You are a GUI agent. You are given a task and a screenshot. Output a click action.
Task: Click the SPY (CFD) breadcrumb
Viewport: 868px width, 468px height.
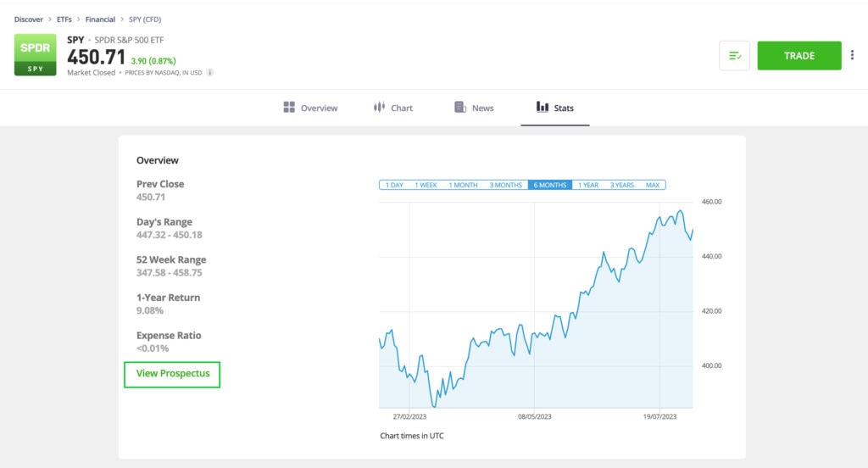click(145, 19)
